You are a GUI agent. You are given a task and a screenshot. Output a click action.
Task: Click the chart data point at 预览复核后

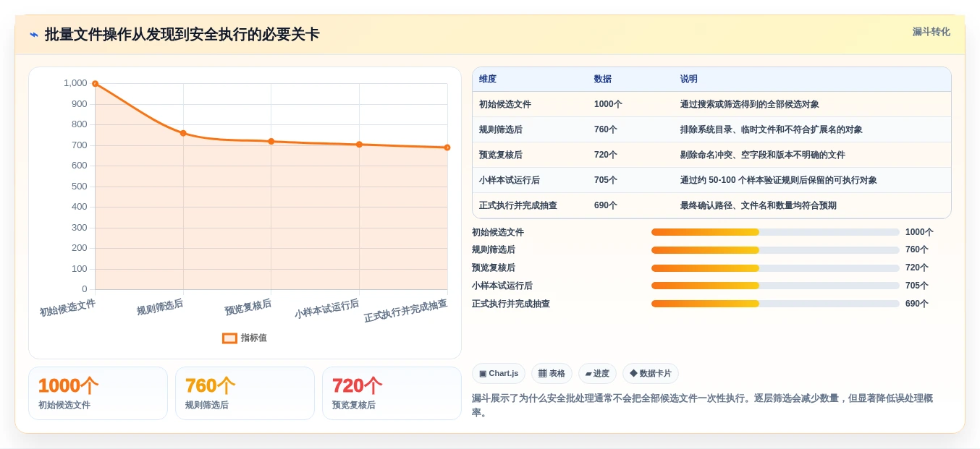pyautogui.click(x=271, y=141)
